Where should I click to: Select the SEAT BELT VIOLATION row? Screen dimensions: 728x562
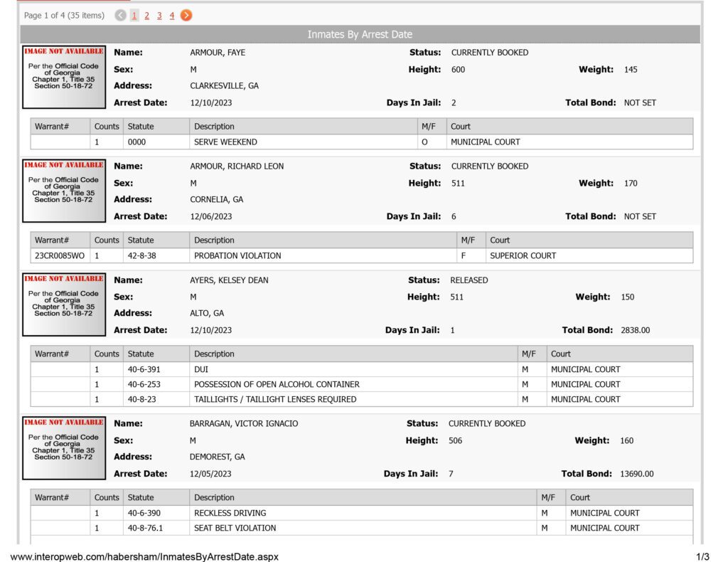(x=362, y=528)
